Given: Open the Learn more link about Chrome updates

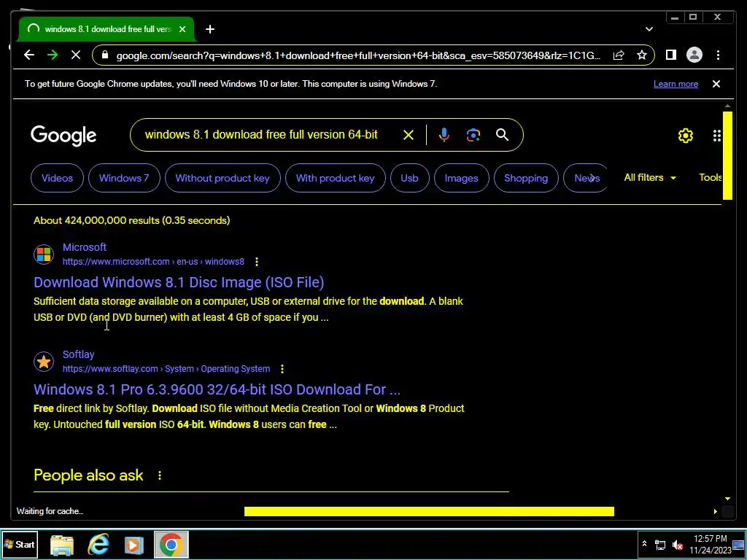Looking at the screenshot, I should pyautogui.click(x=676, y=84).
